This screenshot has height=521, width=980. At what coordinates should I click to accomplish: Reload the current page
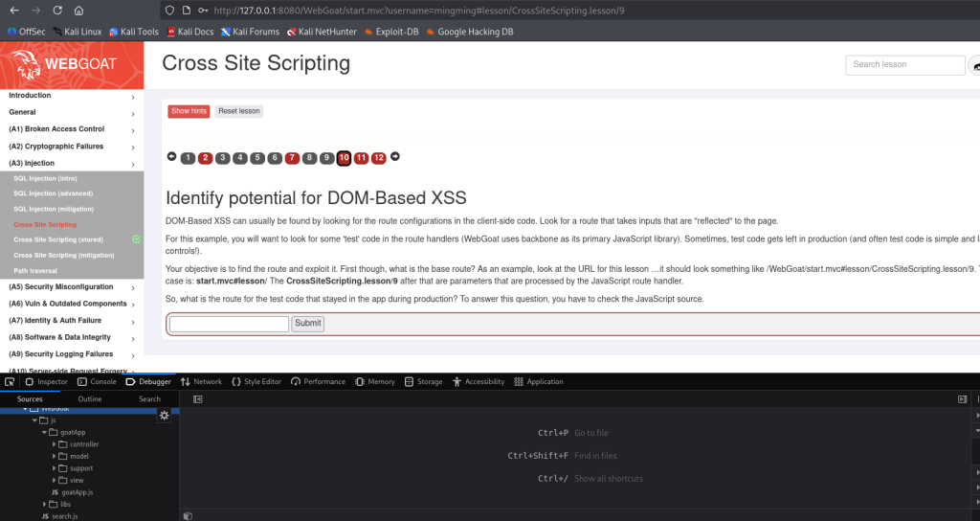pos(57,10)
